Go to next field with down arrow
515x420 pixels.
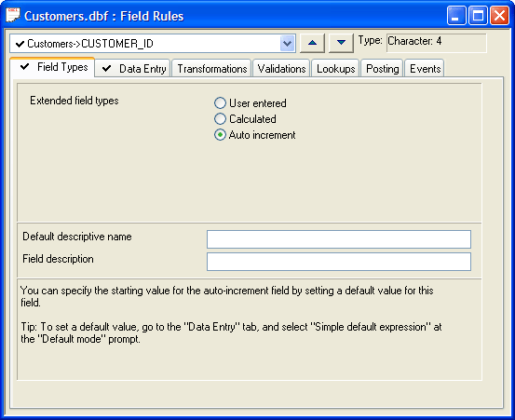(x=341, y=43)
